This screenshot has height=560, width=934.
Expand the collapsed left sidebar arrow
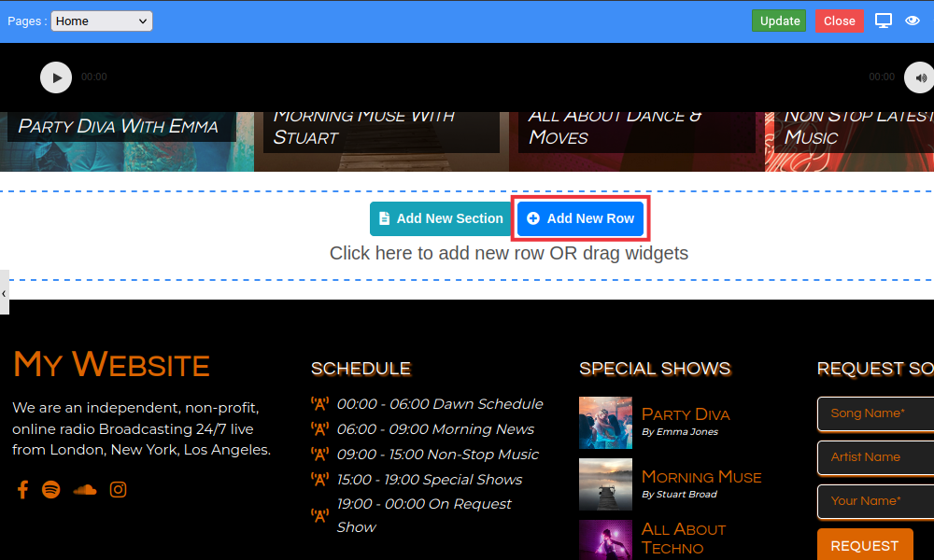click(x=4, y=292)
